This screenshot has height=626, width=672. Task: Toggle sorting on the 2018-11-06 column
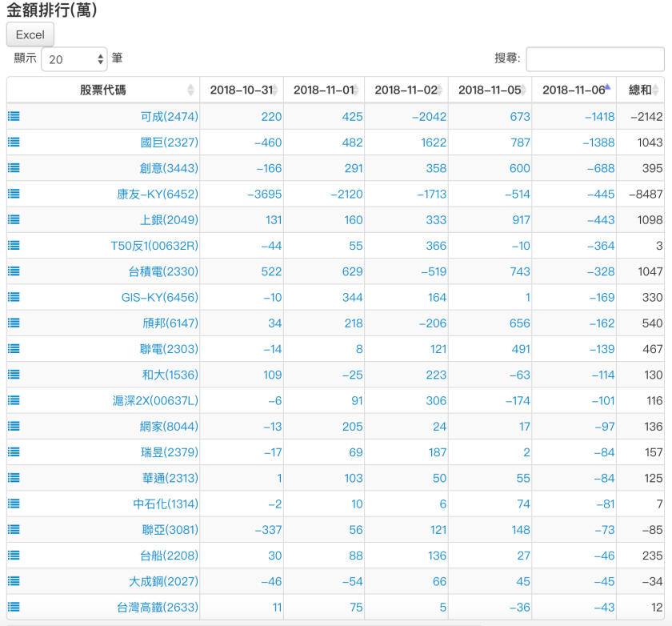pos(573,90)
